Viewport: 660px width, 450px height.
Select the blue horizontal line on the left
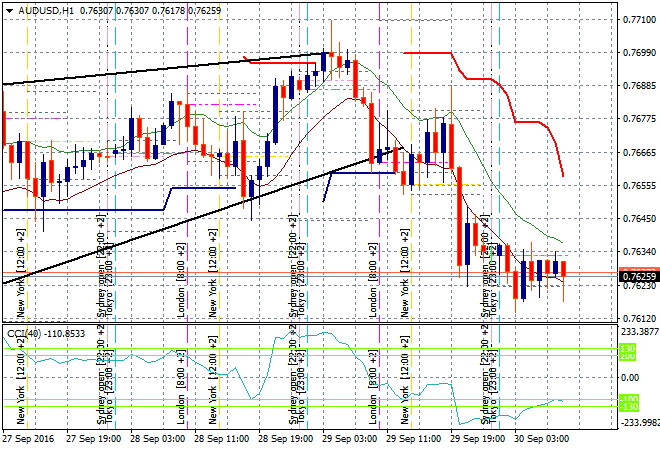coord(80,210)
